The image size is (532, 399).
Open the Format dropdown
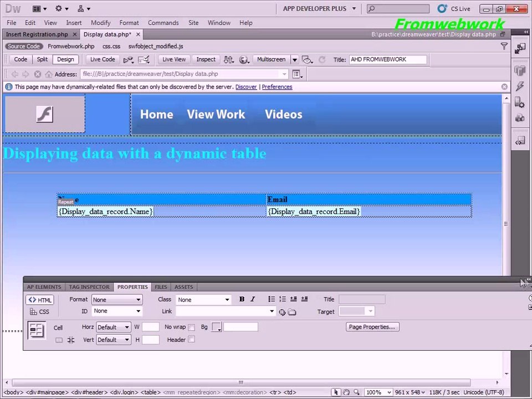pyautogui.click(x=117, y=300)
